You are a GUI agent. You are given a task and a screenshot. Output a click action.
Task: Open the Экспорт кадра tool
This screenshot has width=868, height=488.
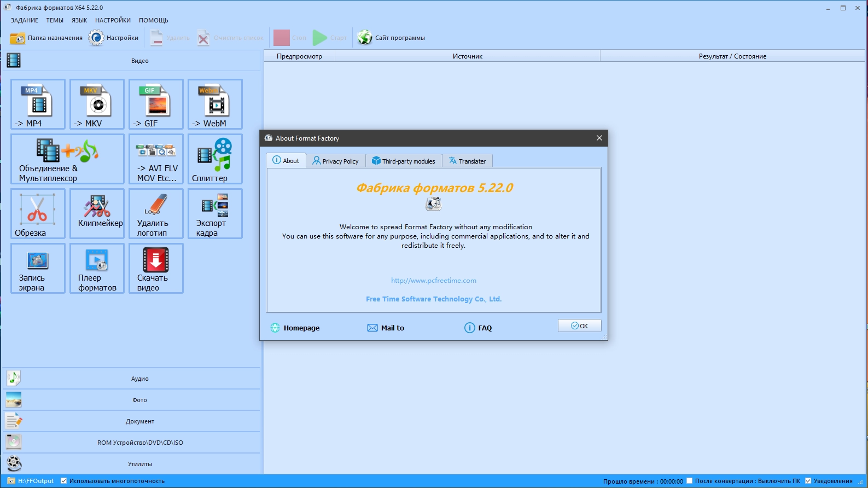tap(215, 213)
